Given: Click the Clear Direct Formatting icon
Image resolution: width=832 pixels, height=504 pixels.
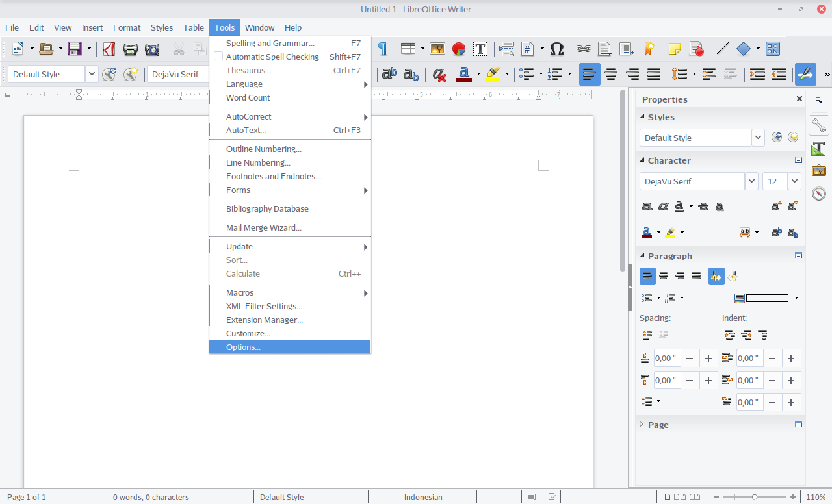Looking at the screenshot, I should [439, 74].
